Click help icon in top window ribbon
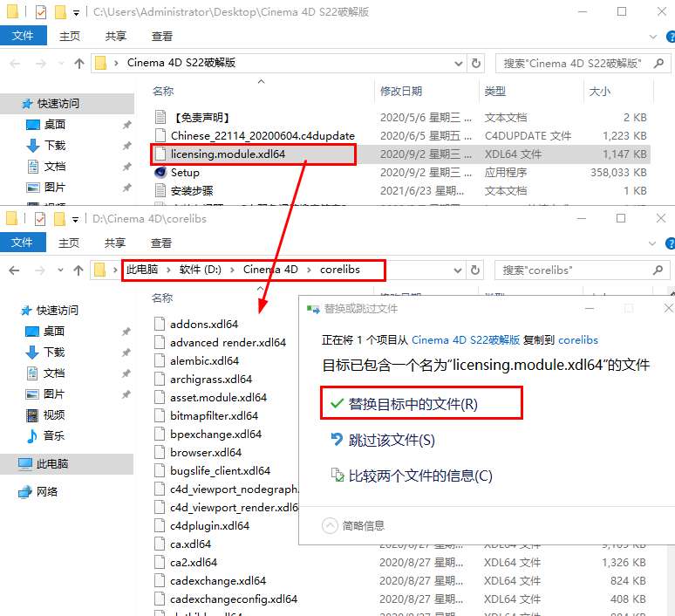The width and height of the screenshot is (675, 616). point(671,37)
